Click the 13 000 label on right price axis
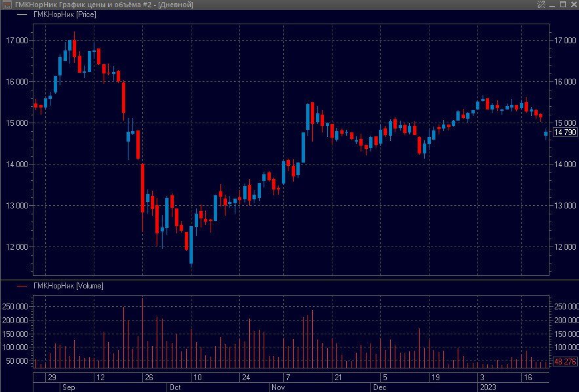Viewport: 579px width, 392px height. coord(565,206)
